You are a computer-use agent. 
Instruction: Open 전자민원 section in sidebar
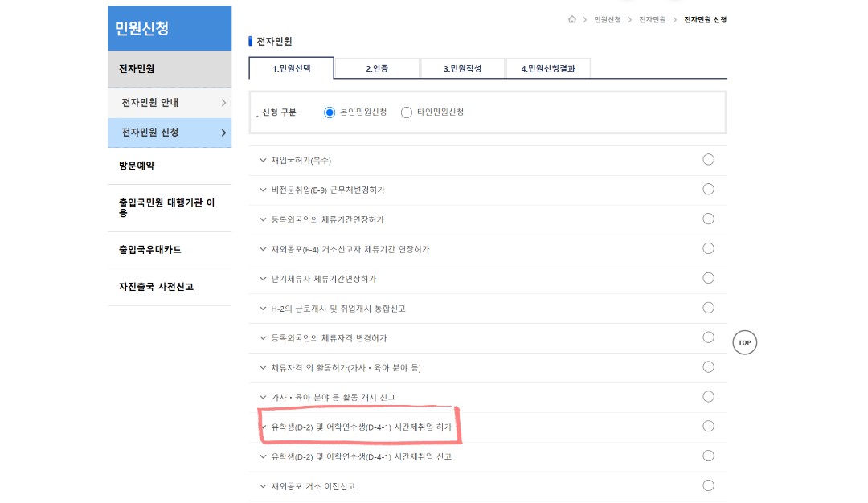(x=170, y=69)
